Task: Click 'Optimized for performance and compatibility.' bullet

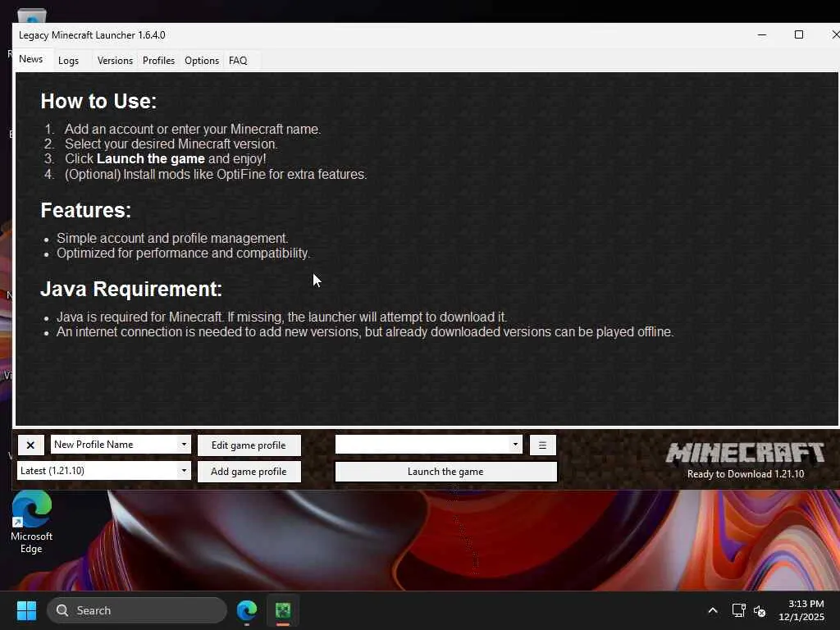Action: (x=183, y=253)
